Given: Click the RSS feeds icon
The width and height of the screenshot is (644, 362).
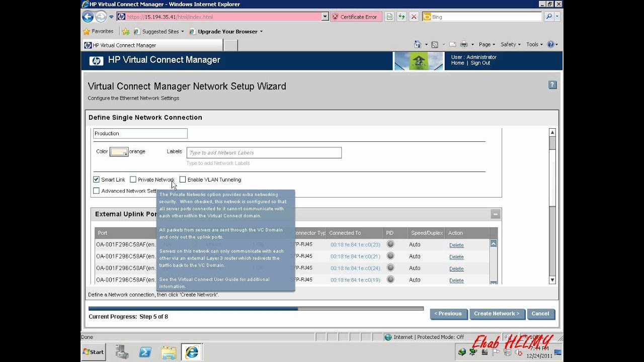Looking at the screenshot, I should pyautogui.click(x=435, y=44).
